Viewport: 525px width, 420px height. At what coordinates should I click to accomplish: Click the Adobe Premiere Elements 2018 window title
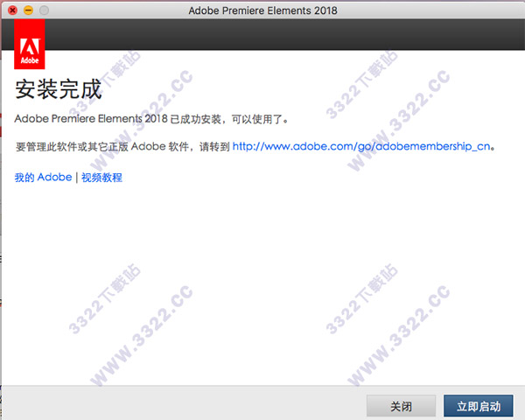point(262,10)
